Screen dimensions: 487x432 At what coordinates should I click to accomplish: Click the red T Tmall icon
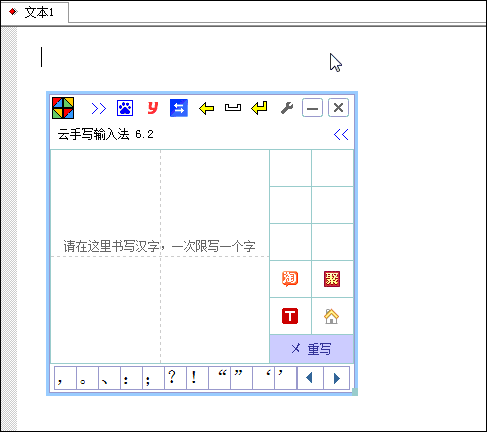tap(290, 316)
